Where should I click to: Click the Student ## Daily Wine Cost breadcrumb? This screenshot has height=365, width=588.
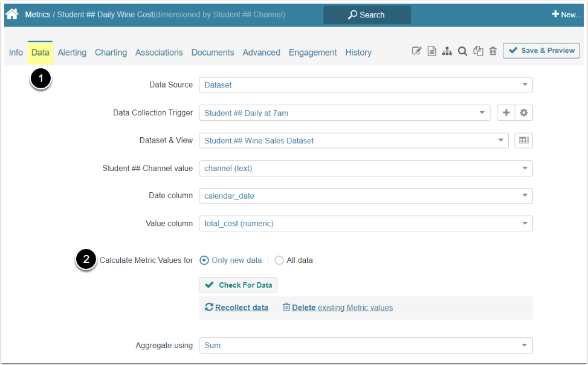point(105,15)
